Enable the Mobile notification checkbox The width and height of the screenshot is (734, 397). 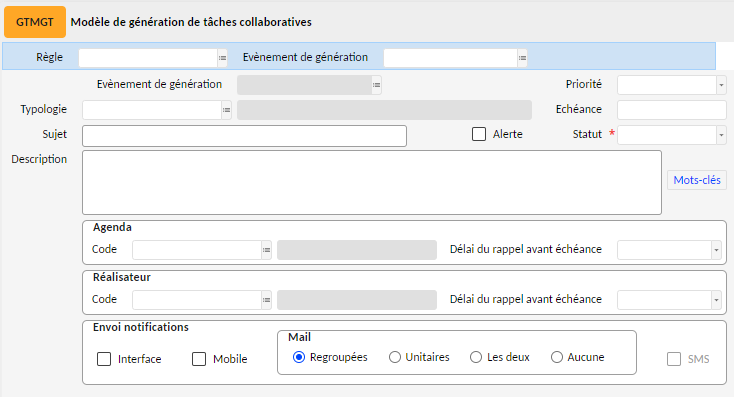199,359
